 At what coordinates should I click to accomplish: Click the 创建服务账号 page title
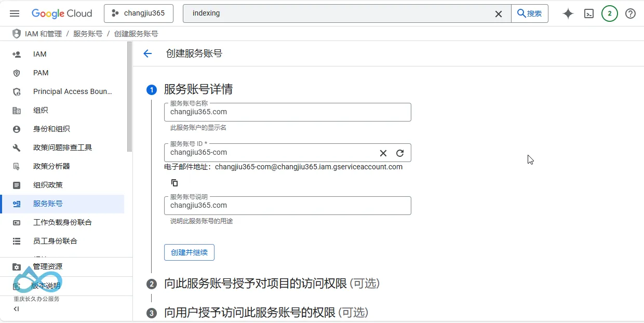tap(194, 53)
